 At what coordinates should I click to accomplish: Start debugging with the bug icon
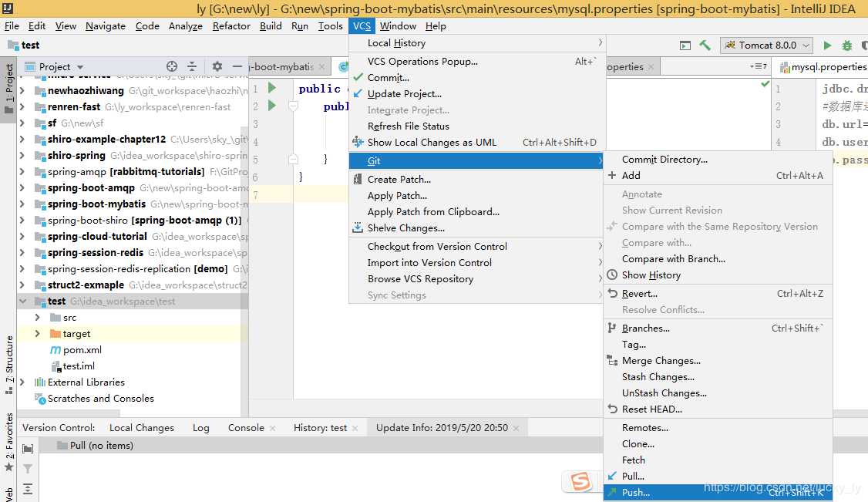click(x=847, y=45)
